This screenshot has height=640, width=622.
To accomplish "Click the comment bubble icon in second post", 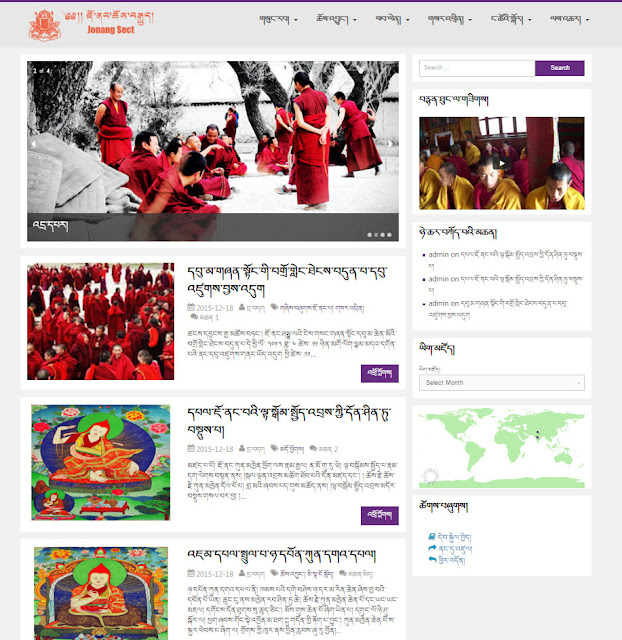I will 313,449.
